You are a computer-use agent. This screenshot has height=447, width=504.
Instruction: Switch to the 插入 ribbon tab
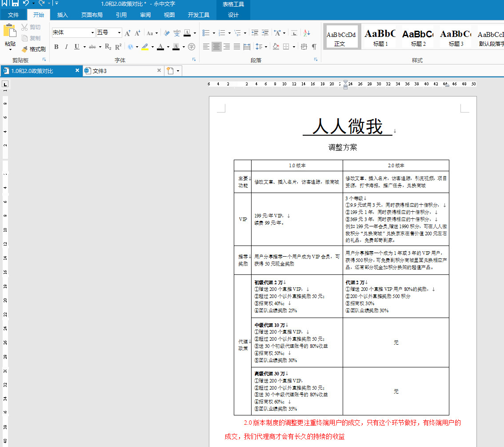(62, 15)
